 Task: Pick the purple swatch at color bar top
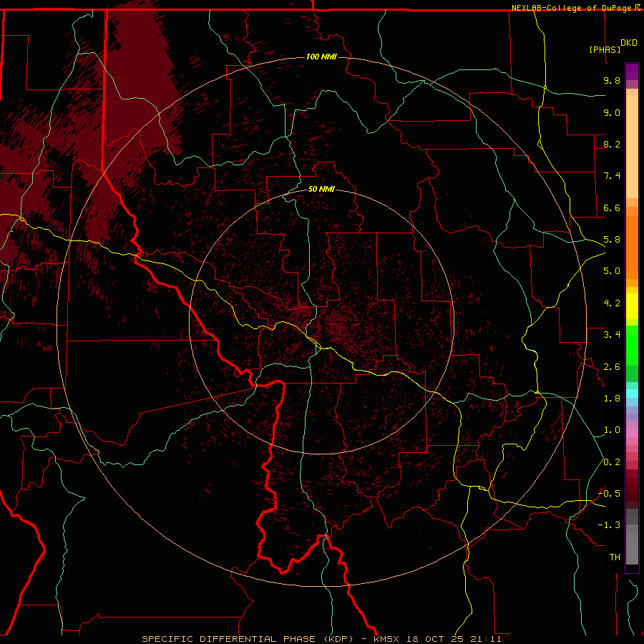(x=632, y=72)
